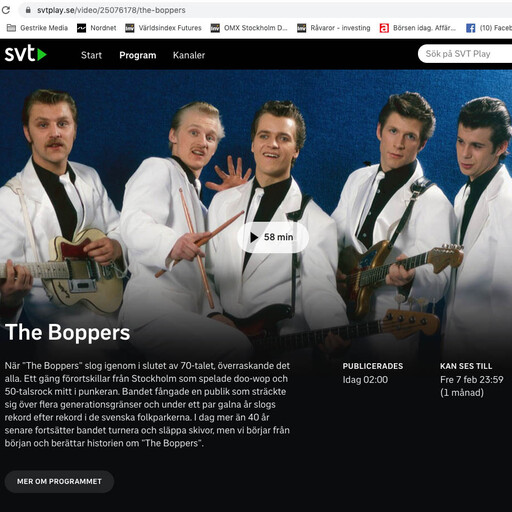Open the Världsindex Futures bookmark

(163, 28)
